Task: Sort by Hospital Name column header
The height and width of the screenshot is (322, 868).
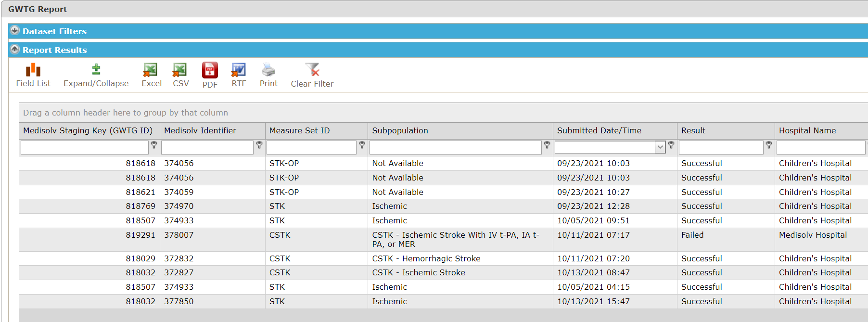Action: tap(807, 130)
